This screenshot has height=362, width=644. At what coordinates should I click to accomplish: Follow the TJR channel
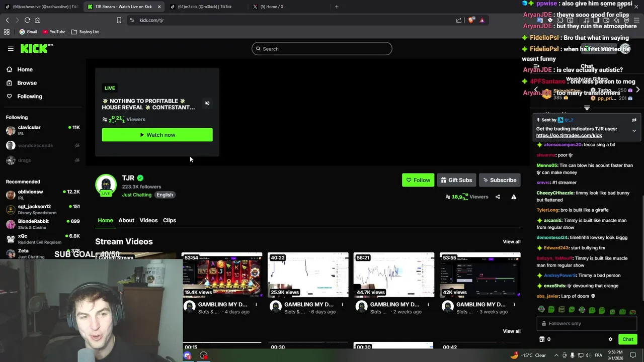coord(418,180)
